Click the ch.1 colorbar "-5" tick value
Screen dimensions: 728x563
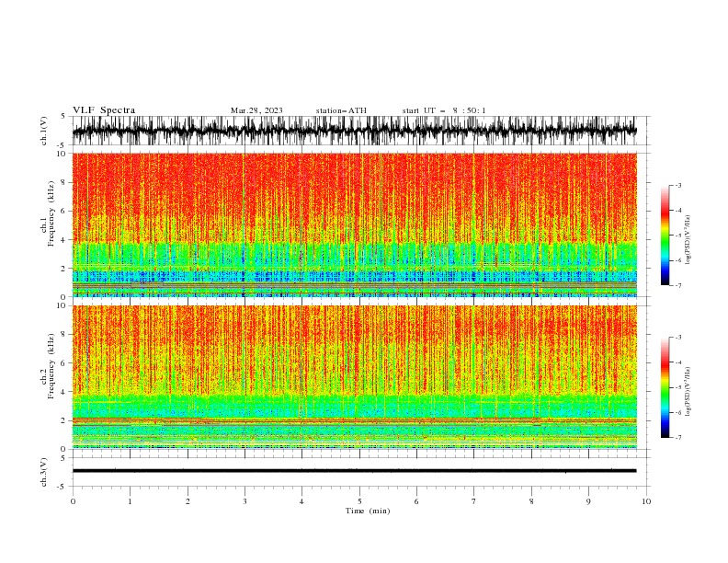coord(678,236)
